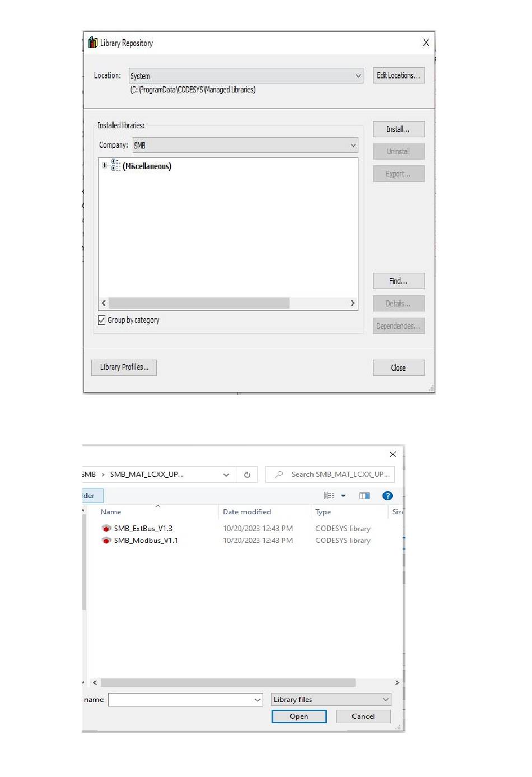Viewport: 532px width, 777px height.
Task: Click the SMB_Modbus_V1.1 library file icon
Action: coord(106,541)
